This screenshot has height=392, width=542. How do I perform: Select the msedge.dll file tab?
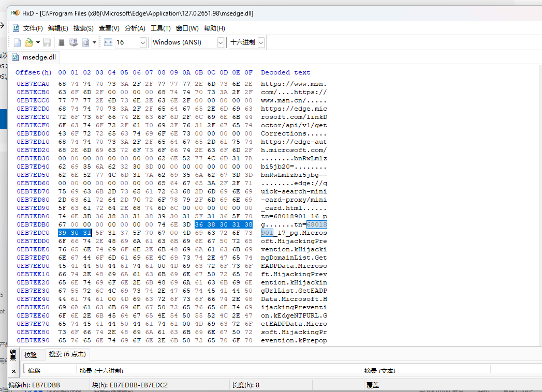(x=34, y=57)
